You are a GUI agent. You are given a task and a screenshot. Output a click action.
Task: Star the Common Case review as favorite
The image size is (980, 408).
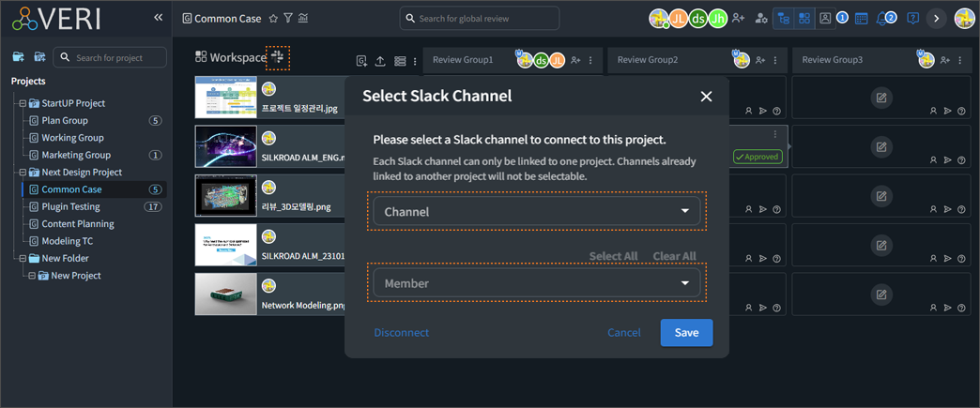click(x=273, y=19)
